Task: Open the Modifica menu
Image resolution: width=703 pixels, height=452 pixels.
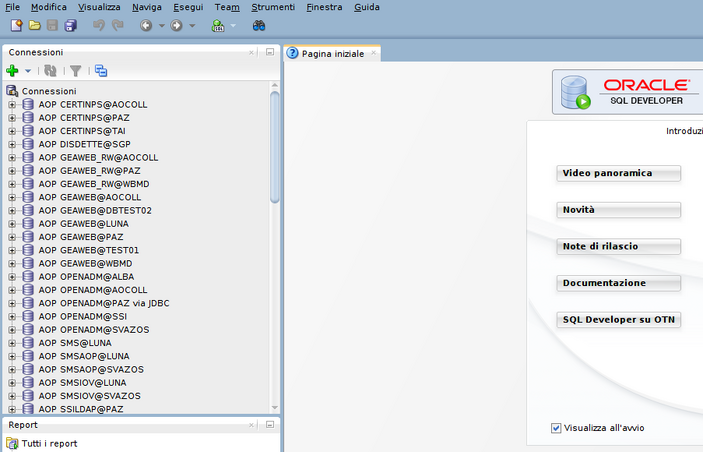Action: [49, 7]
